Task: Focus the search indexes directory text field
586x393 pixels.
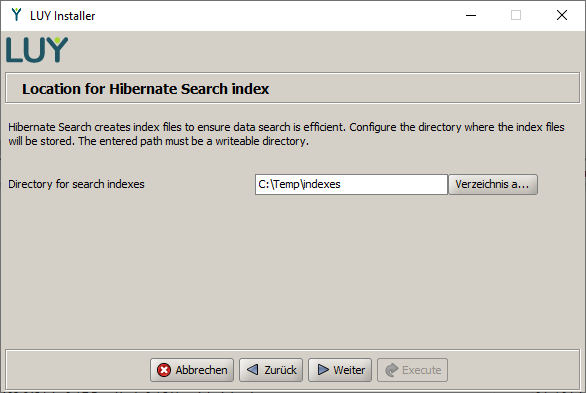Action: pyautogui.click(x=351, y=184)
